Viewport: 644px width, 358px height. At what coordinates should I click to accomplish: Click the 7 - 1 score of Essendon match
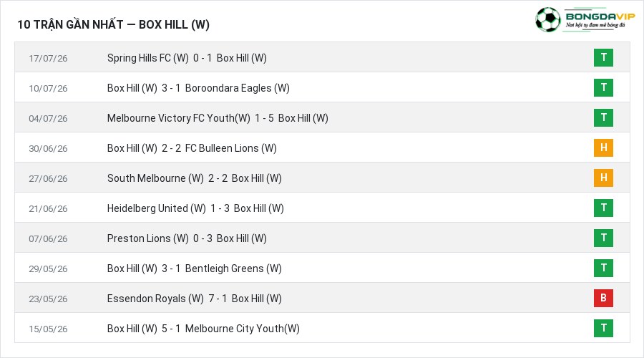[x=218, y=299]
